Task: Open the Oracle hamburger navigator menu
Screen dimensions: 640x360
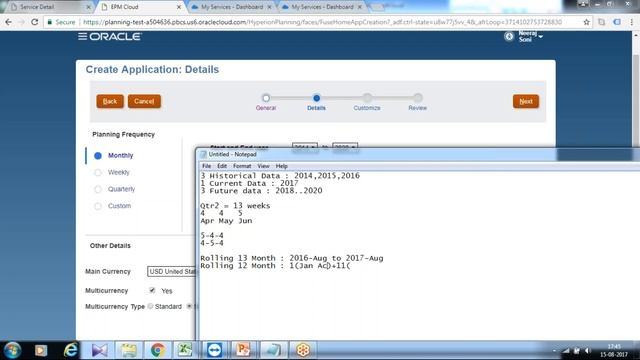Action: point(82,37)
